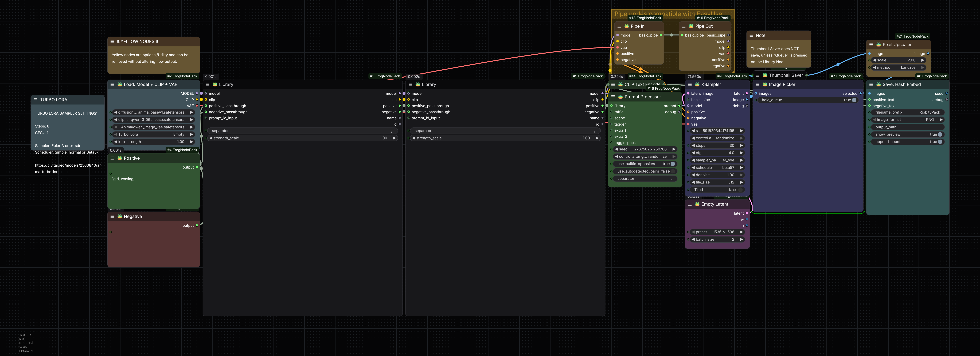Click the Prompt Processor separator field
The width and height of the screenshot is (980, 356).
pos(645,179)
